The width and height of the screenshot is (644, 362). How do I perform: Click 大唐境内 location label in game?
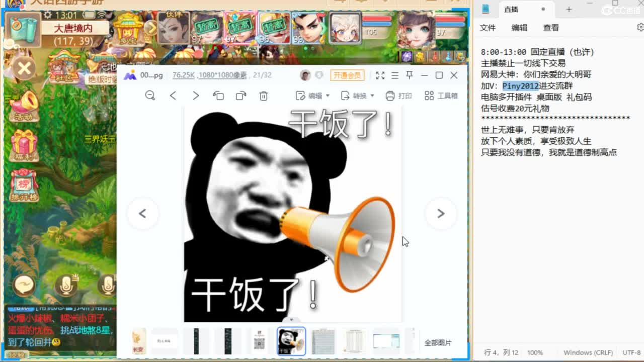pos(73,29)
